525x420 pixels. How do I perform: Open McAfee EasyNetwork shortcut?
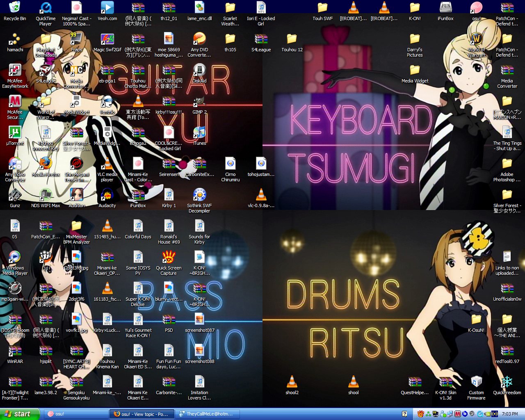pos(15,76)
